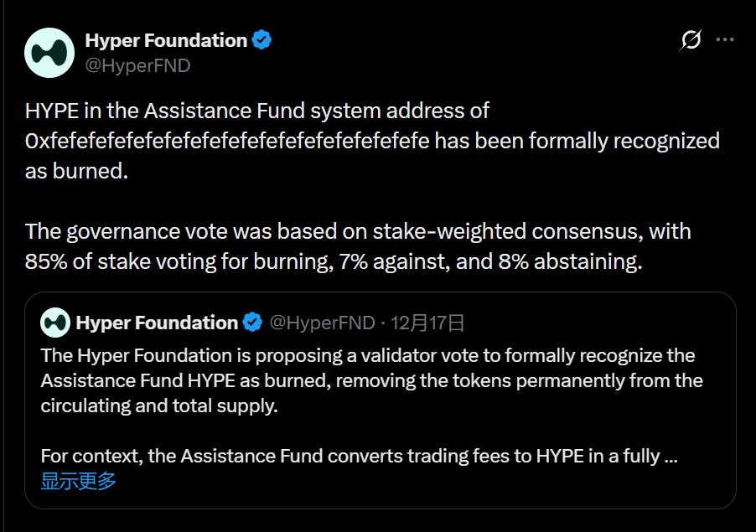
Task: Click the blue verified checkmark badge
Action: click(261, 39)
